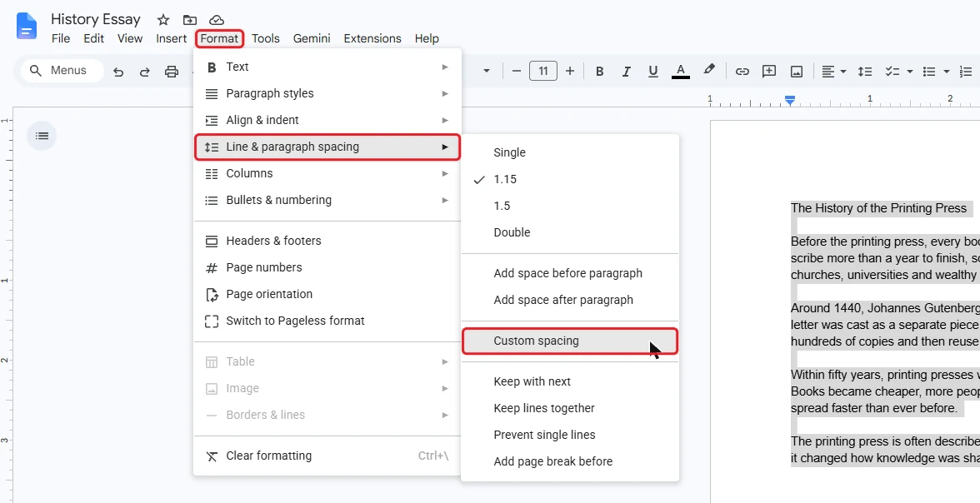Toggle Keep with next

tap(570, 381)
